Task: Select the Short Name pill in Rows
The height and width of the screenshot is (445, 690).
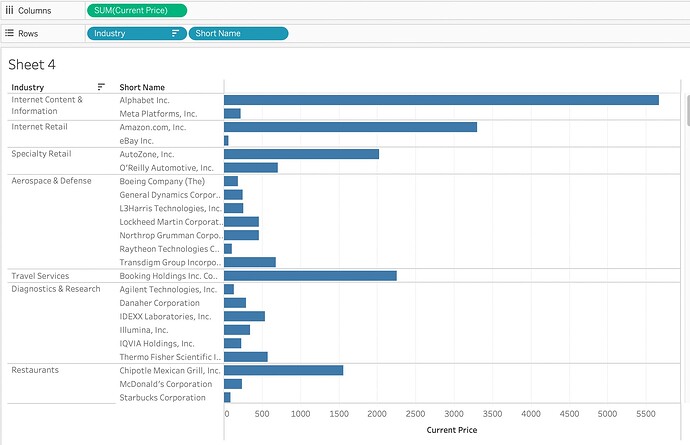Action: (x=237, y=33)
